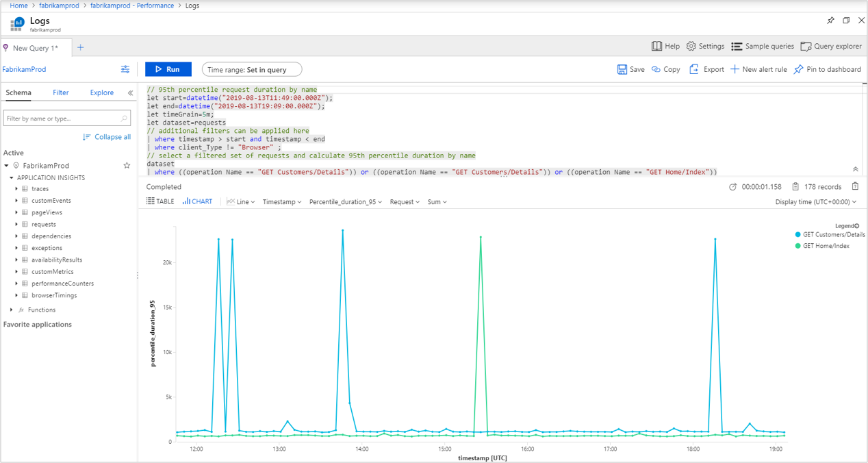Click the Save icon in toolbar
868x463 pixels.
(x=622, y=69)
